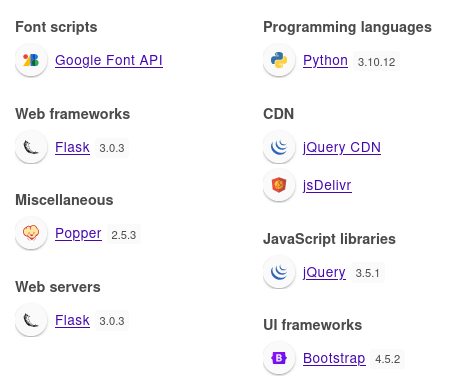The width and height of the screenshot is (469, 388).
Task: Click the Python version 3.10.12 badge
Action: pos(376,62)
